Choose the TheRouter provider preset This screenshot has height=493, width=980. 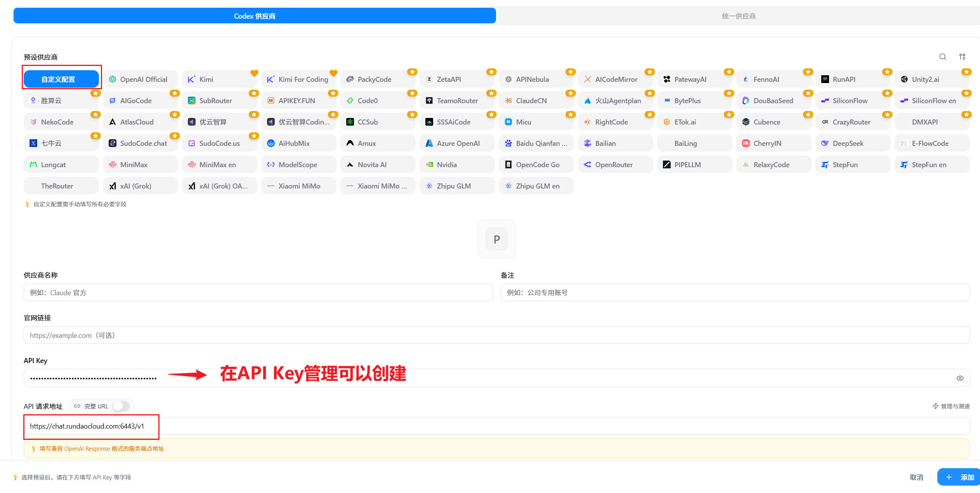click(61, 186)
